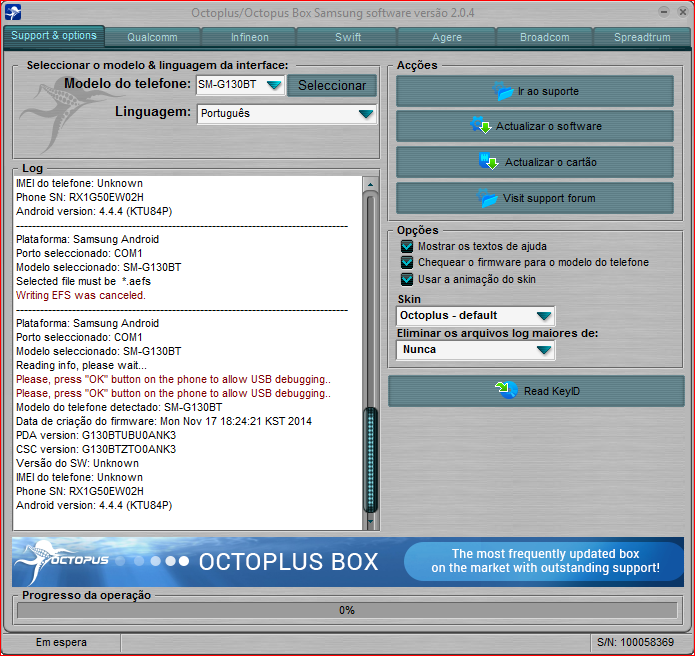
Task: Open the Qualcomm tab
Action: (152, 37)
